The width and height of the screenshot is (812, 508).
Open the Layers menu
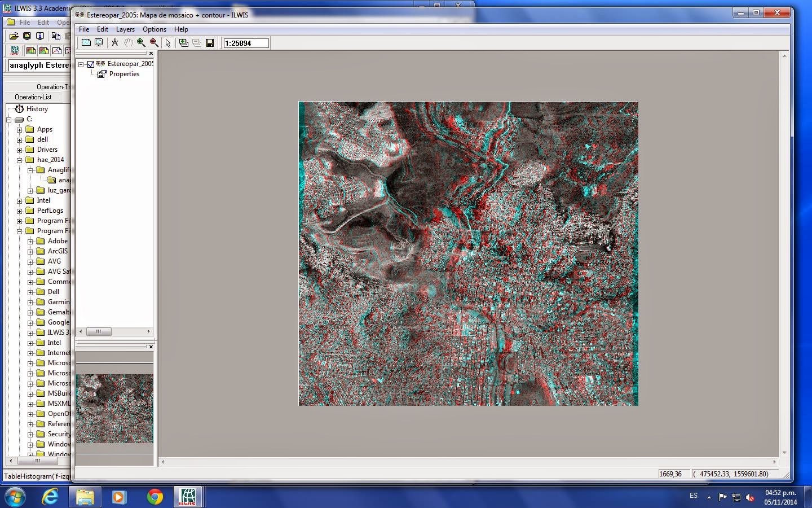125,29
